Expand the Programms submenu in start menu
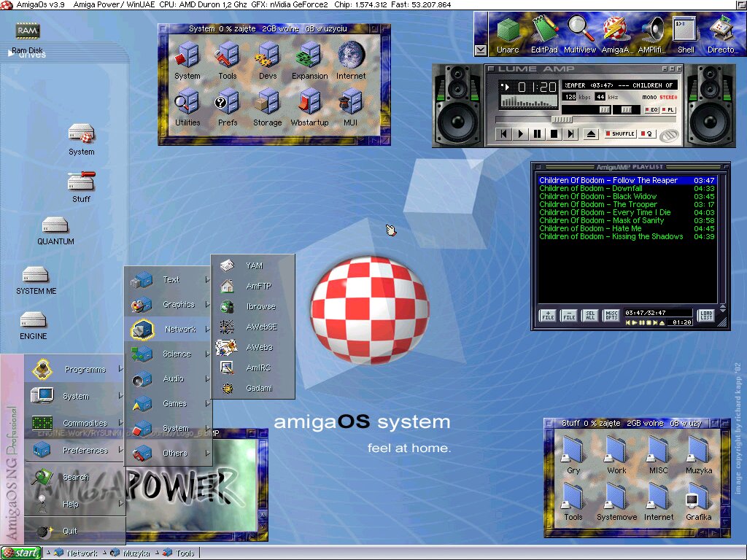The height and width of the screenshot is (560, 747). coord(75,369)
